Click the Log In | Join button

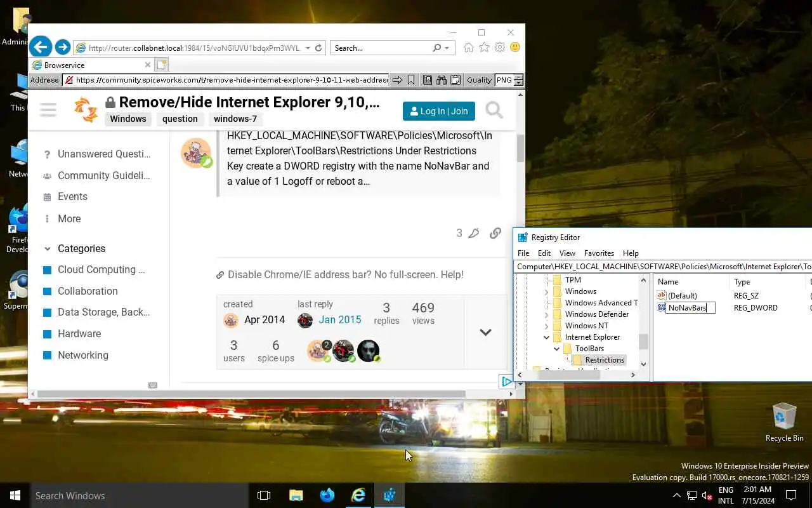coord(439,111)
